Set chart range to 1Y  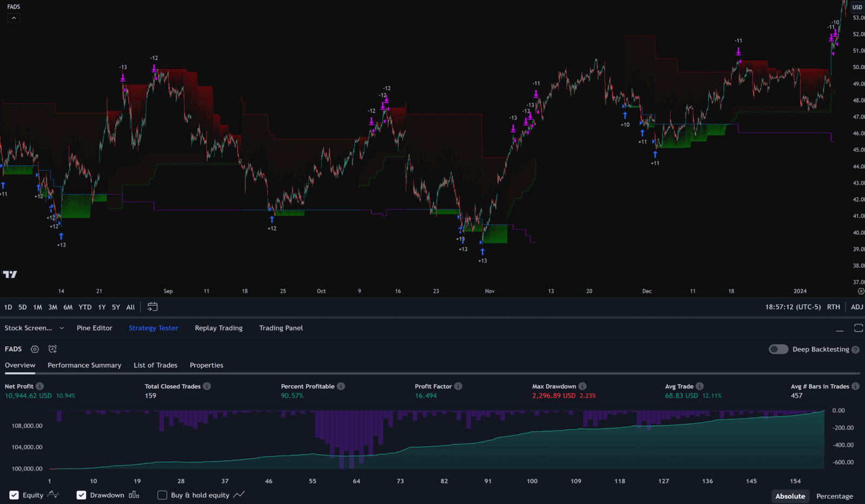coord(102,307)
